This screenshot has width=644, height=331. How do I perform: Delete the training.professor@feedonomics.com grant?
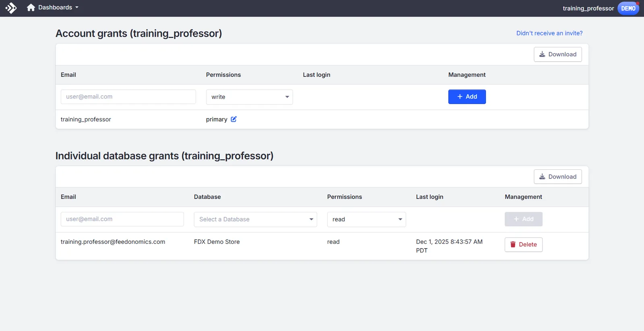(524, 245)
